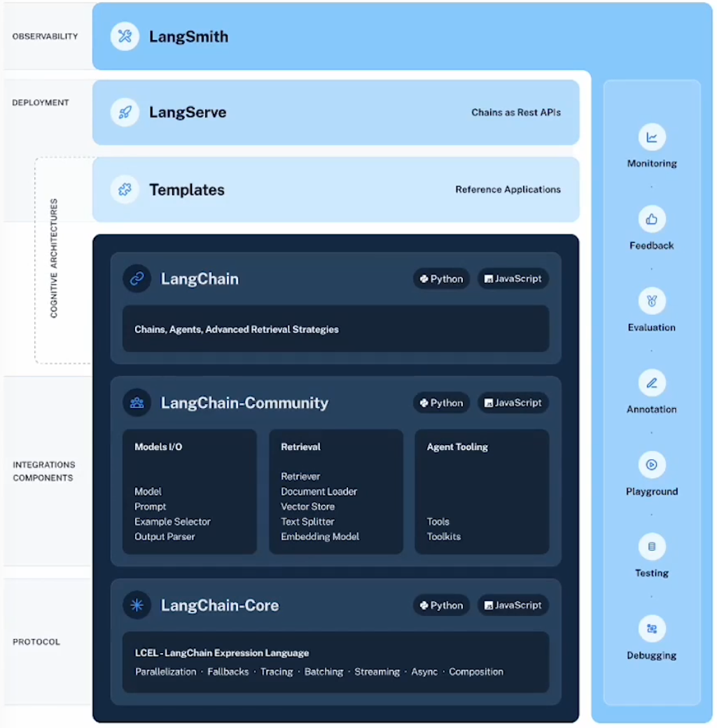This screenshot has height=728, width=717.
Task: Click the Testing icon
Action: pyautogui.click(x=651, y=547)
